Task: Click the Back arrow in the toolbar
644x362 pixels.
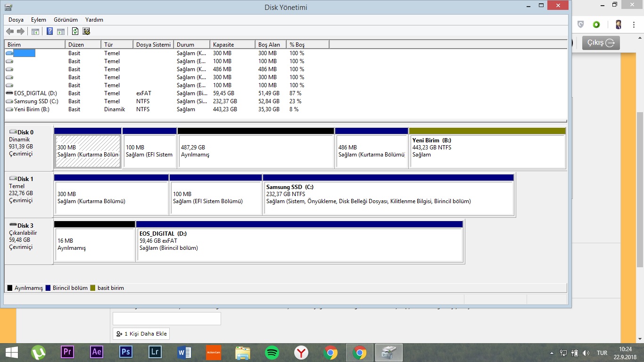Action: [x=10, y=32]
